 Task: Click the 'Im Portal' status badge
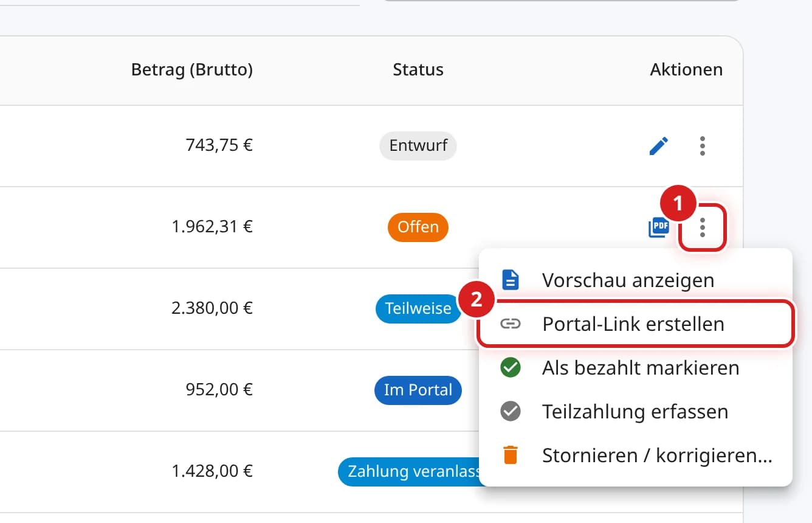click(x=418, y=390)
